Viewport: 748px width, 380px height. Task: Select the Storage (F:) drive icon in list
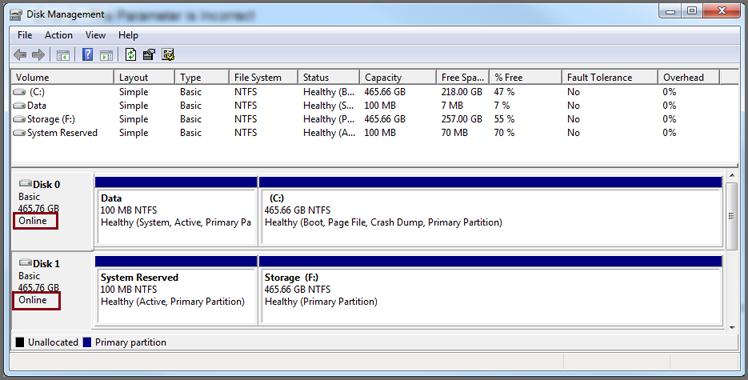click(20, 119)
